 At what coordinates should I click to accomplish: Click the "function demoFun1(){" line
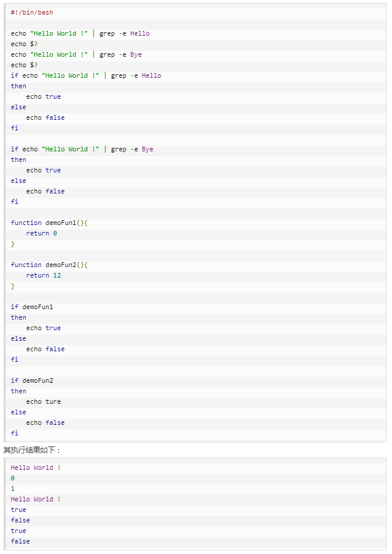(x=49, y=223)
